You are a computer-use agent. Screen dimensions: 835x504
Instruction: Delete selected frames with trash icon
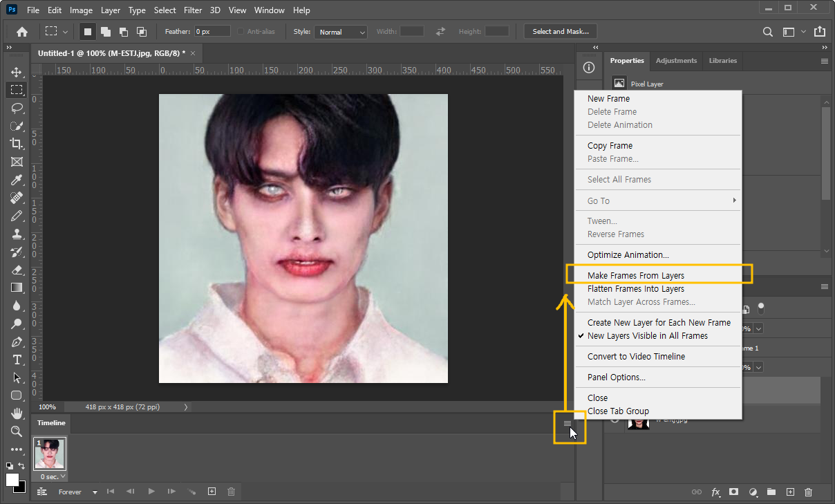(x=231, y=492)
